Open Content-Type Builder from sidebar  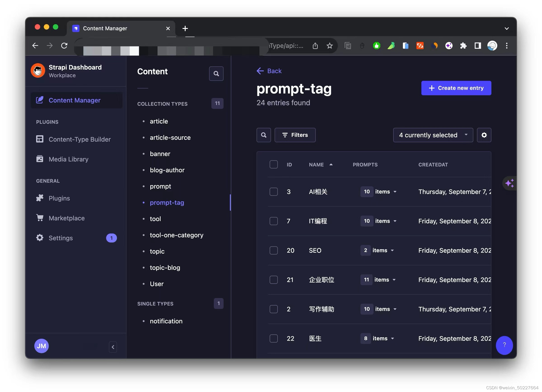tap(79, 139)
